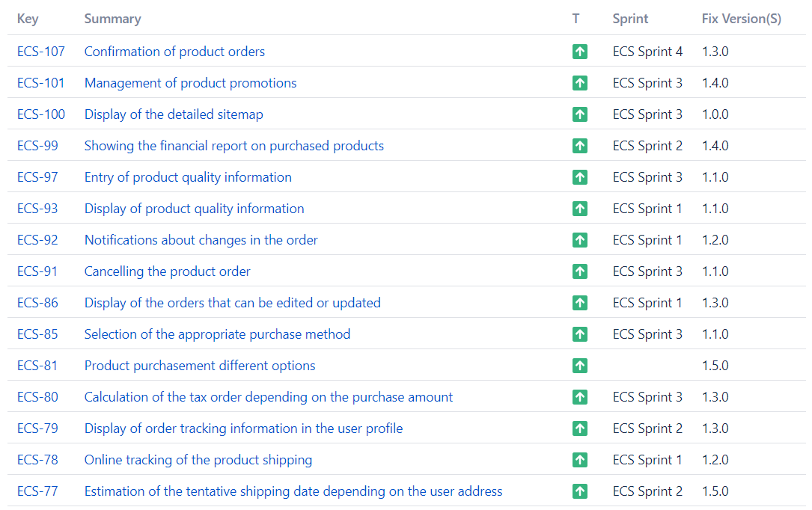
Task: Open 'Confirmation of product orders' summary
Action: (x=174, y=52)
